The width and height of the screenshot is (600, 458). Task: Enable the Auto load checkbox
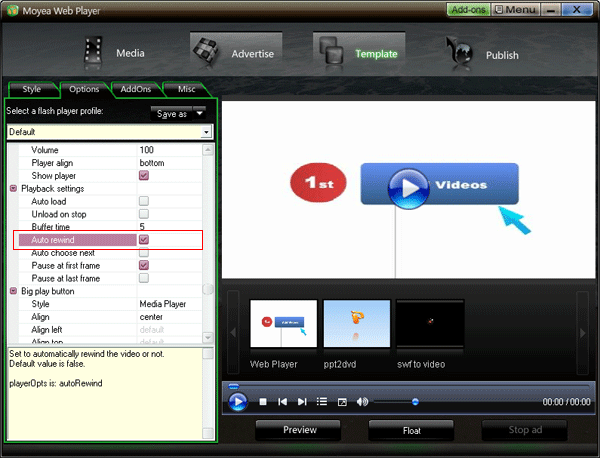(x=144, y=201)
